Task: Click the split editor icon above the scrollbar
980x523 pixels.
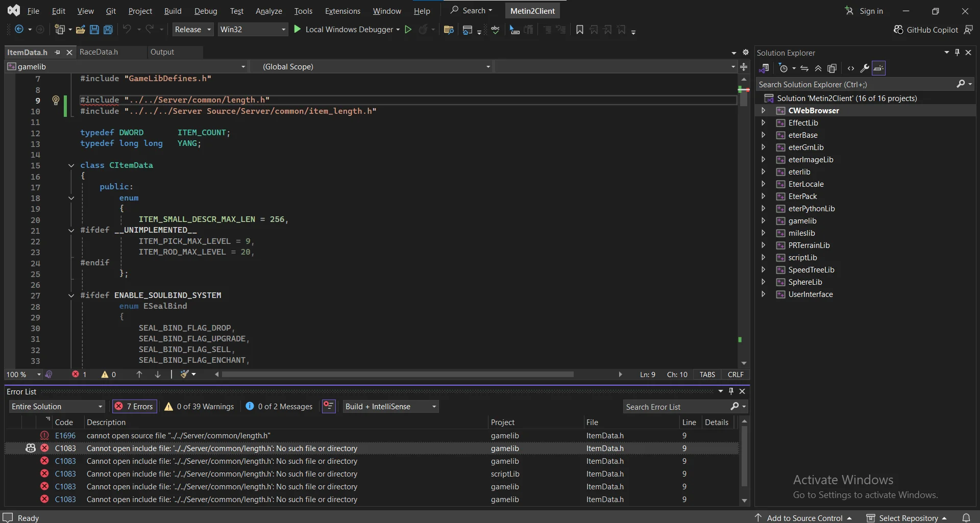Action: [x=744, y=67]
